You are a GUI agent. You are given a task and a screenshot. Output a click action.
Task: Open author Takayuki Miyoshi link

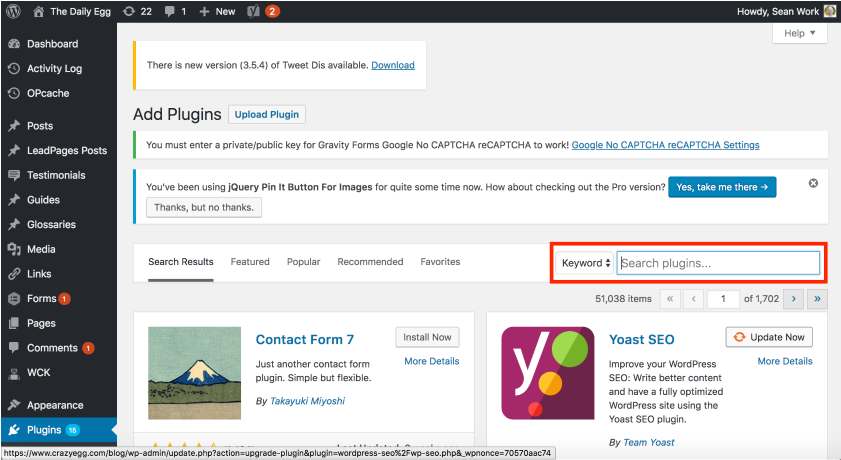[307, 401]
